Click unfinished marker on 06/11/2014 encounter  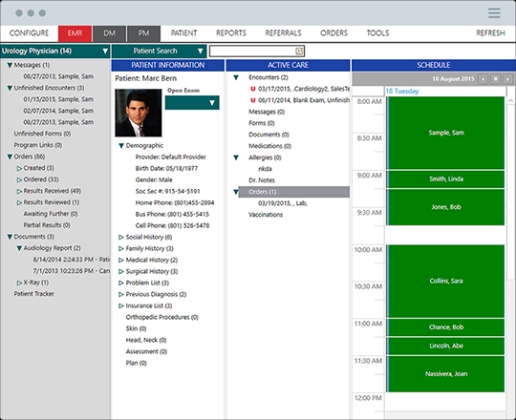tap(252, 100)
